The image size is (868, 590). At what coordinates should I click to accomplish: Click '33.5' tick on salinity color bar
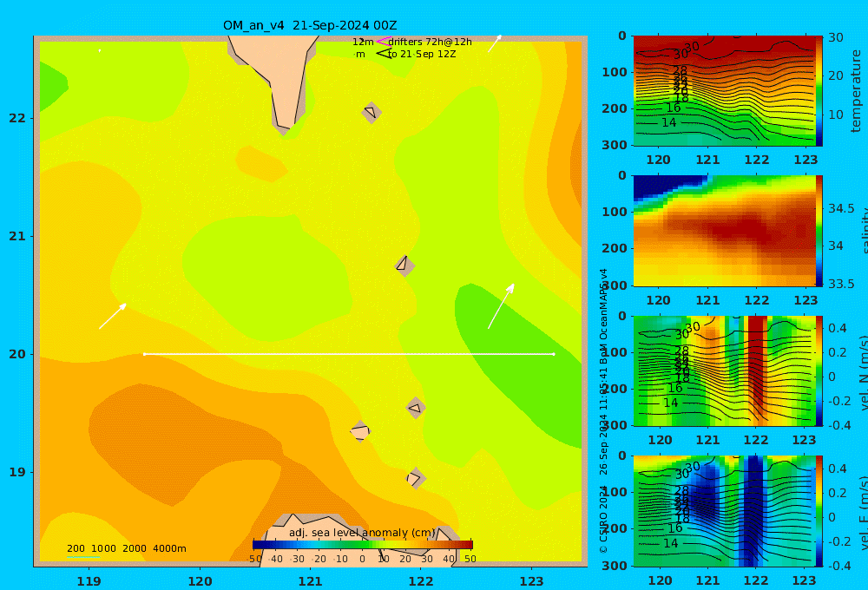click(x=841, y=284)
